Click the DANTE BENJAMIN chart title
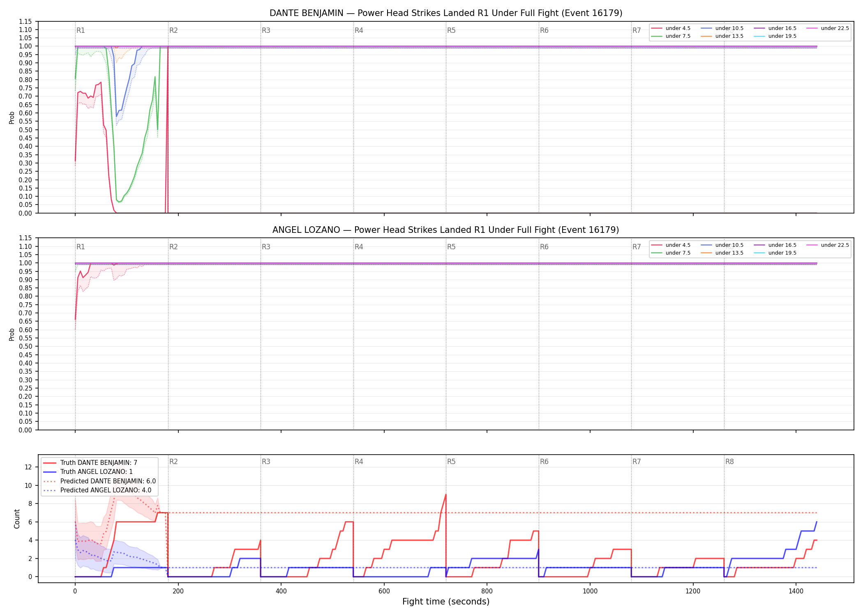Viewport: 863px width, 616px height. [x=446, y=13]
